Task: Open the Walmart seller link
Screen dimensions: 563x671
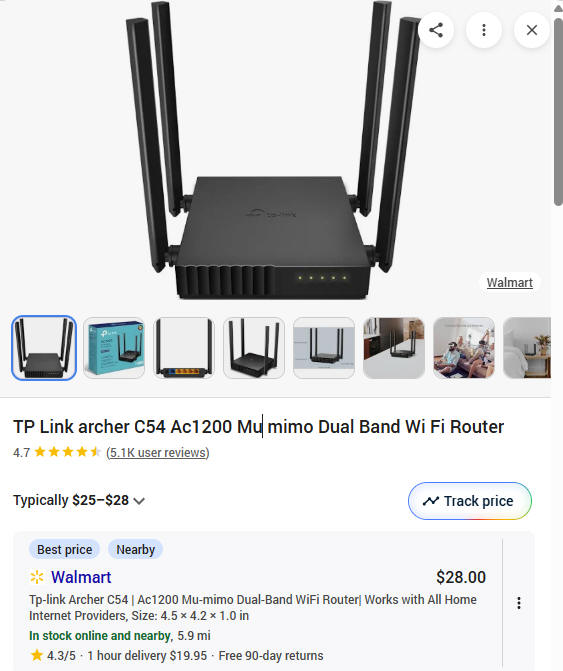Action: [x=81, y=577]
